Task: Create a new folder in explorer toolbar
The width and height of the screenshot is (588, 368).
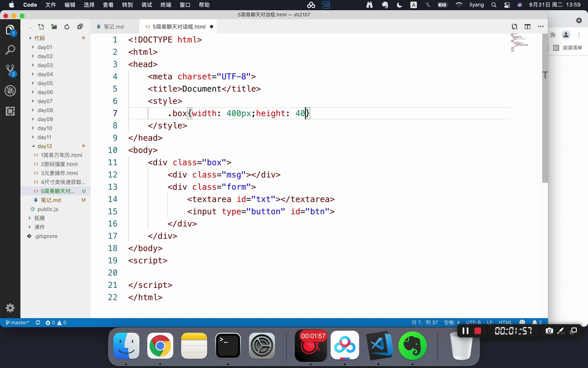Action: coord(54,27)
